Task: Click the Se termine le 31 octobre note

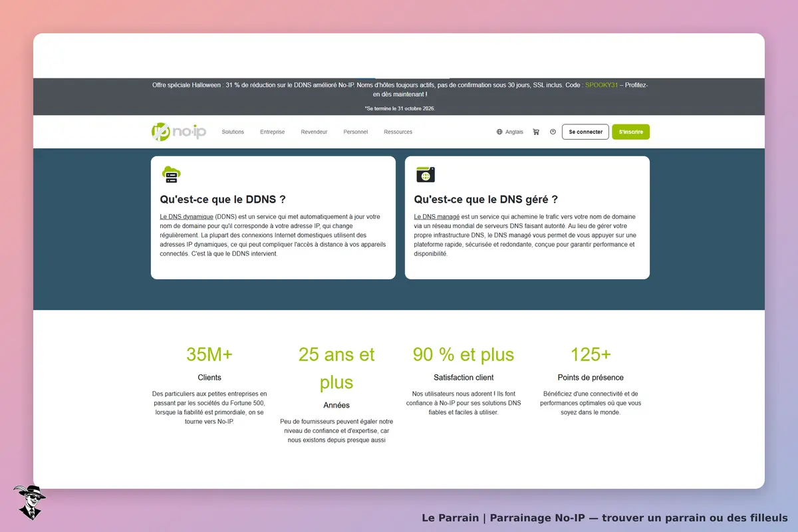Action: 400,108
